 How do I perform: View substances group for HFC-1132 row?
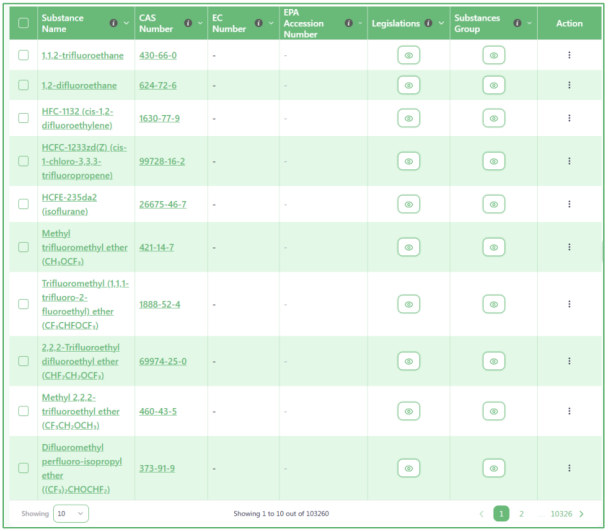pos(494,118)
